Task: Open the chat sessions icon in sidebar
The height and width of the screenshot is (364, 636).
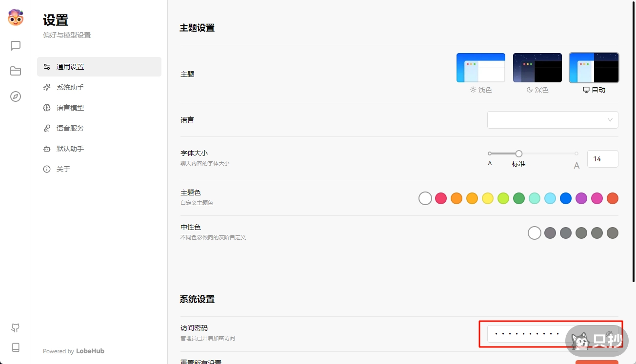Action: pos(15,45)
